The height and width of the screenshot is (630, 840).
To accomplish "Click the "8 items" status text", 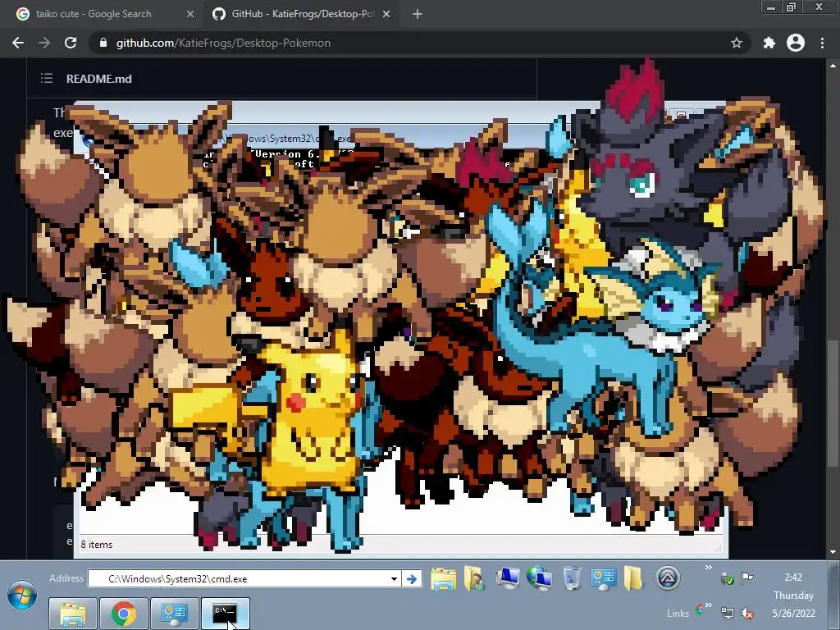I will point(97,545).
